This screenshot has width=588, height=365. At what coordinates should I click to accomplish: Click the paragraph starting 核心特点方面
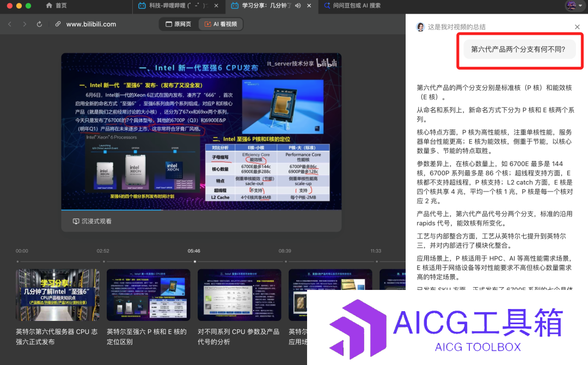point(494,141)
